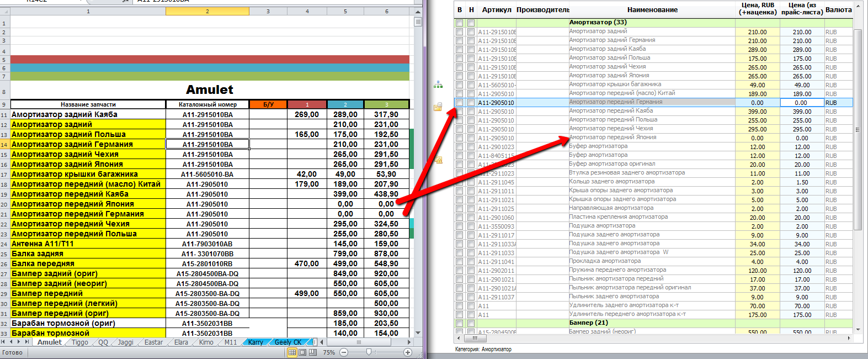Click the parts list vertical scrollbar thumb

click(858, 129)
